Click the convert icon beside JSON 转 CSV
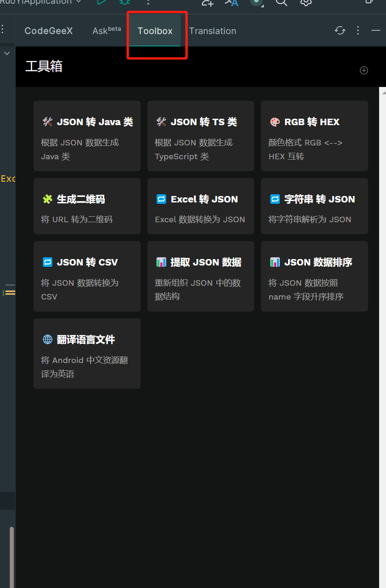 (x=47, y=262)
